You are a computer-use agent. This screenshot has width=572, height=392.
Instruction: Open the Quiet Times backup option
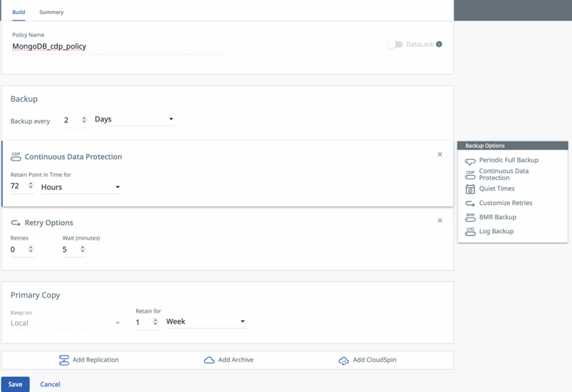pos(496,189)
